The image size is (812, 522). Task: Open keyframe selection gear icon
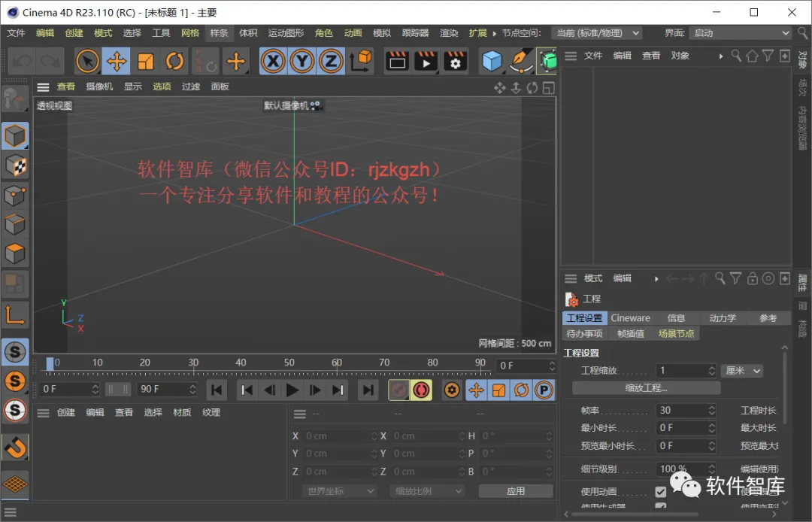click(x=452, y=390)
